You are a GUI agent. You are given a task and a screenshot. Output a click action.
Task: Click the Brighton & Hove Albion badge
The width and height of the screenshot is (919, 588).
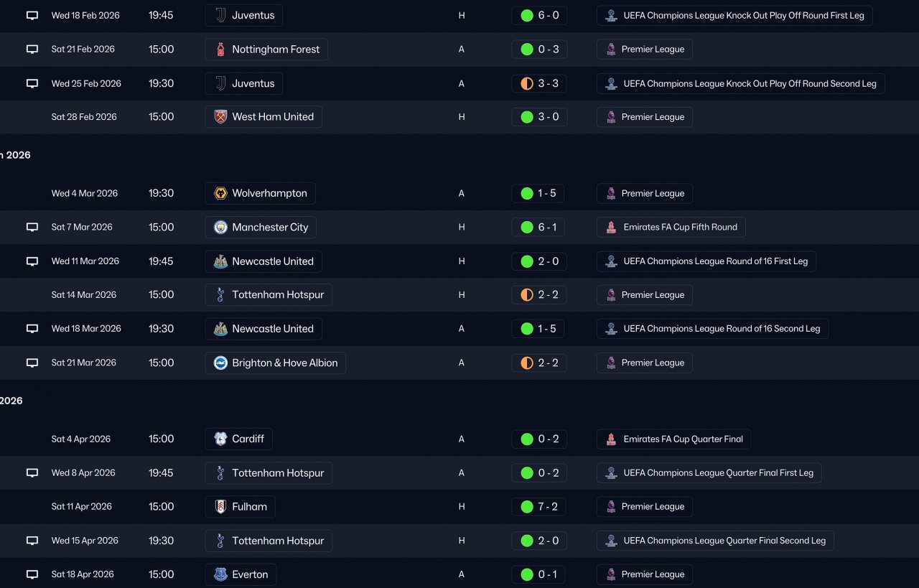[x=220, y=363]
